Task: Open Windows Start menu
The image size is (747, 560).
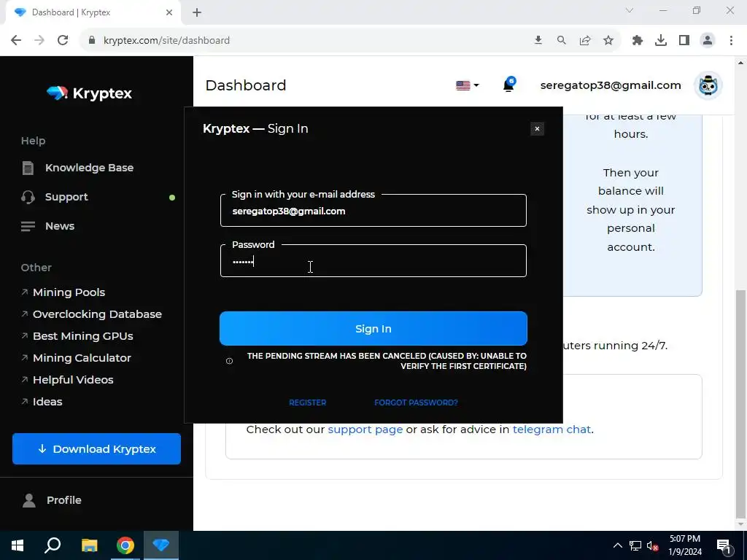Action: (x=18, y=545)
